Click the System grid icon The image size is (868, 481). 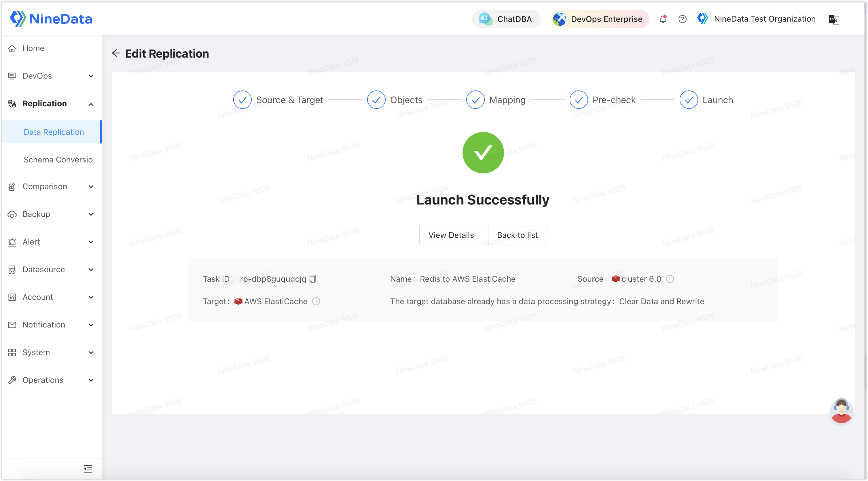pos(12,353)
